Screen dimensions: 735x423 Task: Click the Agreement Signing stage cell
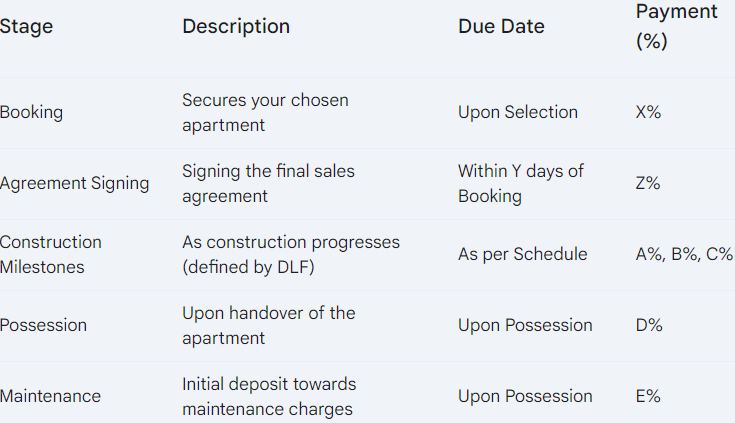point(75,183)
